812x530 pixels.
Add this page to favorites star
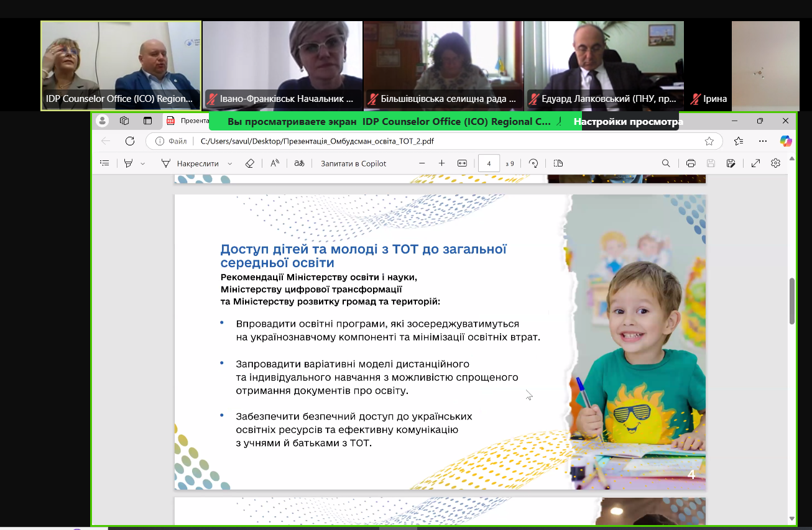pos(709,141)
